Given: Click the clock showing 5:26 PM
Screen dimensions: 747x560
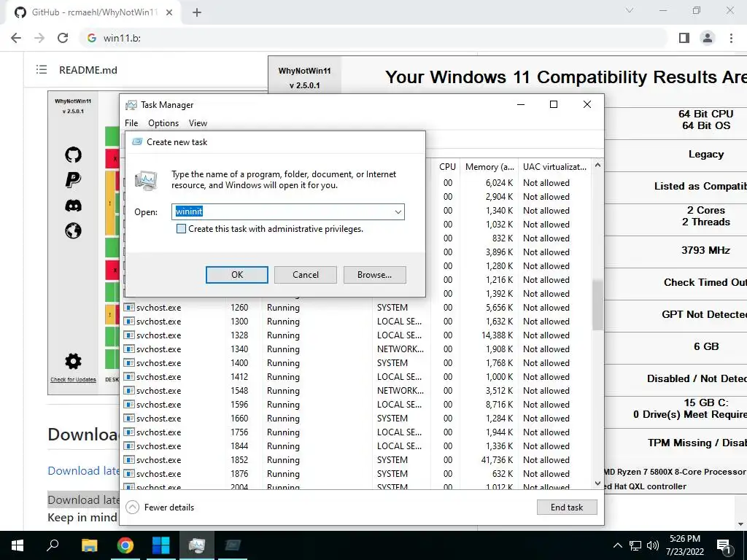Looking at the screenshot, I should [685, 539].
